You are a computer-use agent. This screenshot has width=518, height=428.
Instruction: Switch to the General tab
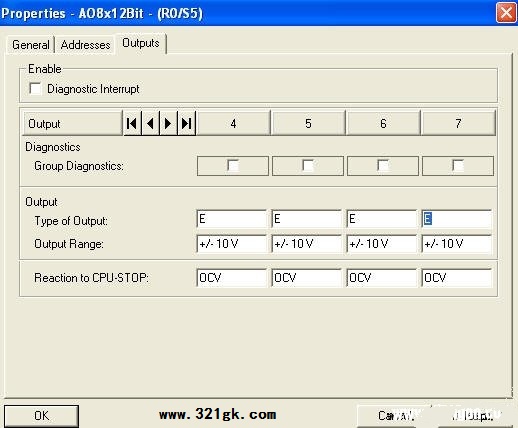click(30, 45)
